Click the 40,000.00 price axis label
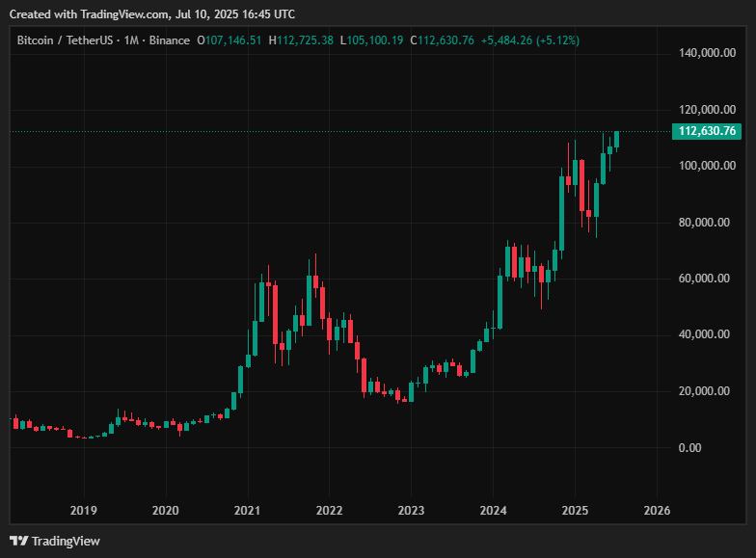756x558 pixels. tap(704, 334)
